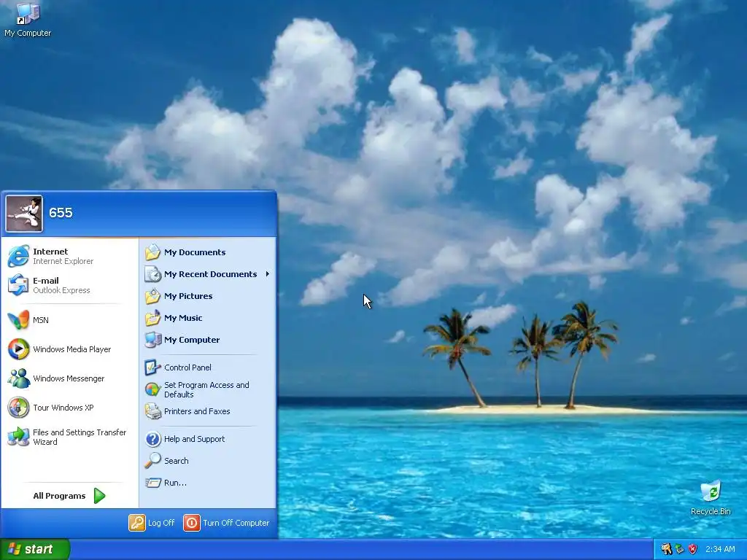Choose My Music menu entry
This screenshot has height=560, width=747.
coord(208,318)
